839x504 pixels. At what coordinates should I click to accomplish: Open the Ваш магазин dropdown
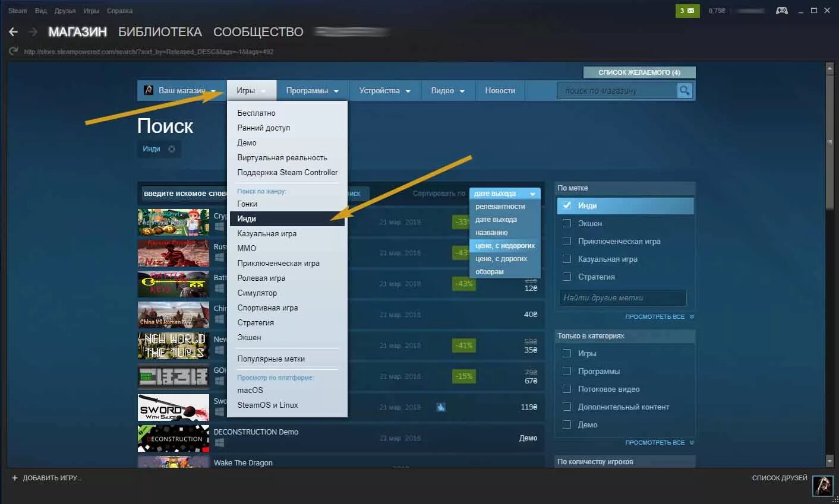coord(182,90)
